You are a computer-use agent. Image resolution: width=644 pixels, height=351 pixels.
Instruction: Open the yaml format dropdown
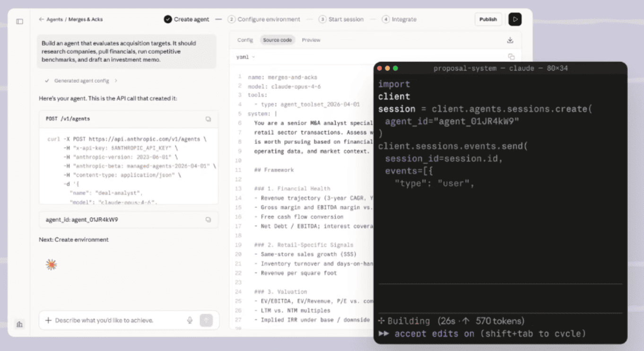pyautogui.click(x=246, y=57)
